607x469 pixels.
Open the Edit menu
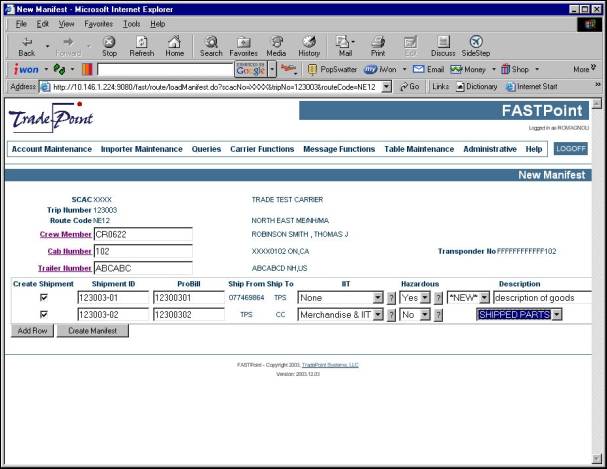pos(43,24)
